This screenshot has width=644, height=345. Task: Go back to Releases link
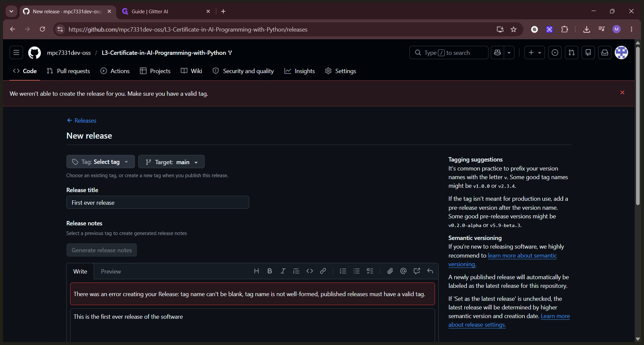click(x=82, y=120)
